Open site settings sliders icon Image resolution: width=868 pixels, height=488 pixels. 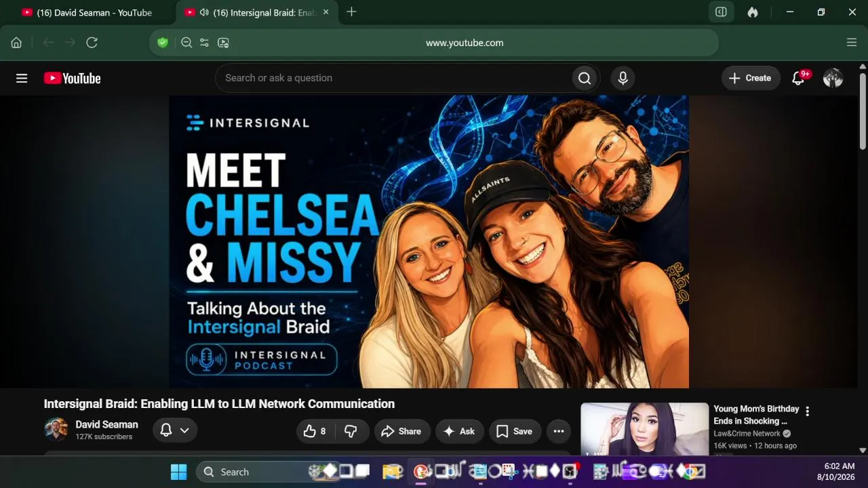tap(204, 43)
